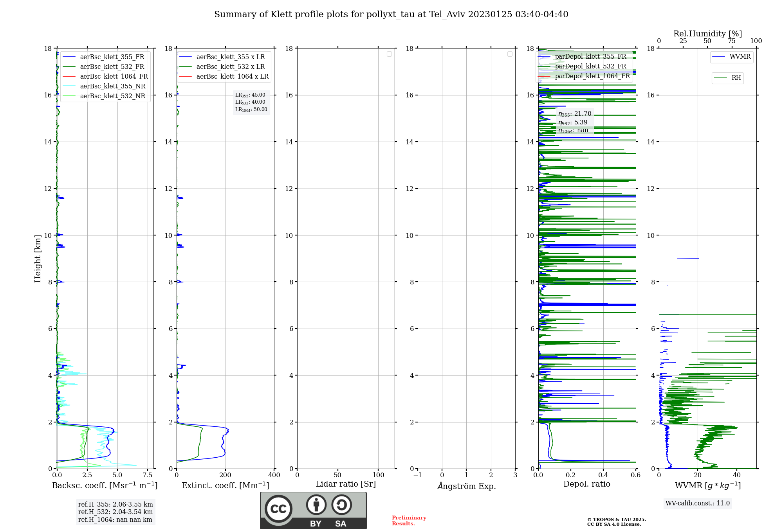Click the LR1064: 50.00 value

(251, 110)
